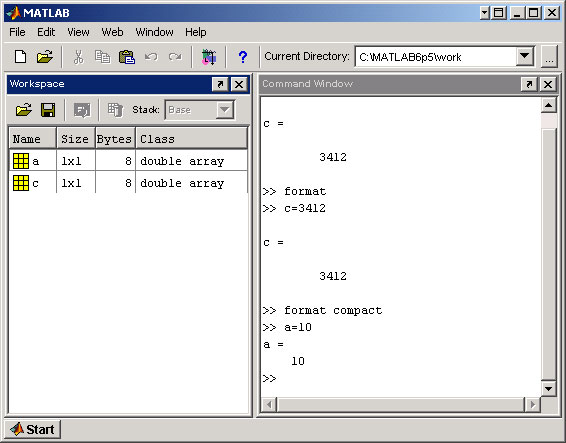Click the horizontal scrollbar track in Command Window

point(401,405)
